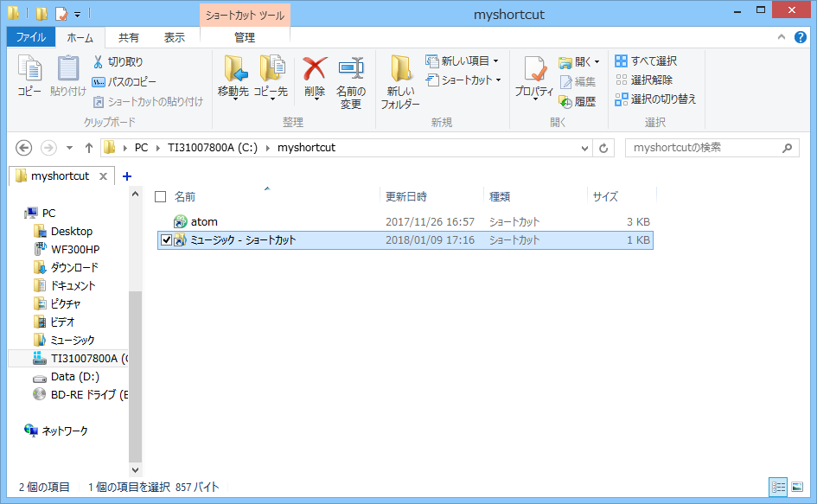The height and width of the screenshot is (504, 817).
Task: Click Copy path (パスのコピー)
Action: coord(124,81)
